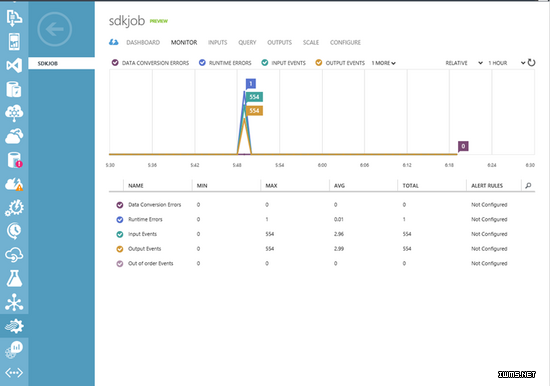550x386 pixels.
Task: Click 'Not Configured' for Runtime Errors row
Action: pyautogui.click(x=489, y=219)
